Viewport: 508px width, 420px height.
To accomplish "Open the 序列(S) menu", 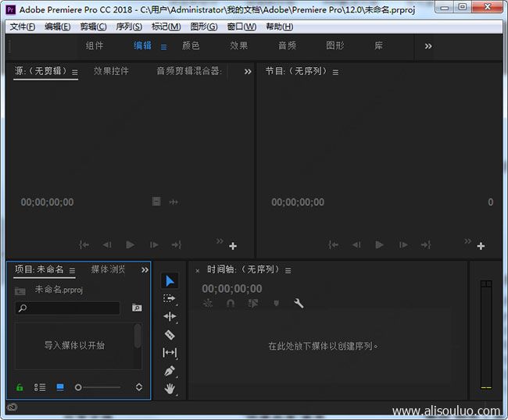I will (129, 27).
